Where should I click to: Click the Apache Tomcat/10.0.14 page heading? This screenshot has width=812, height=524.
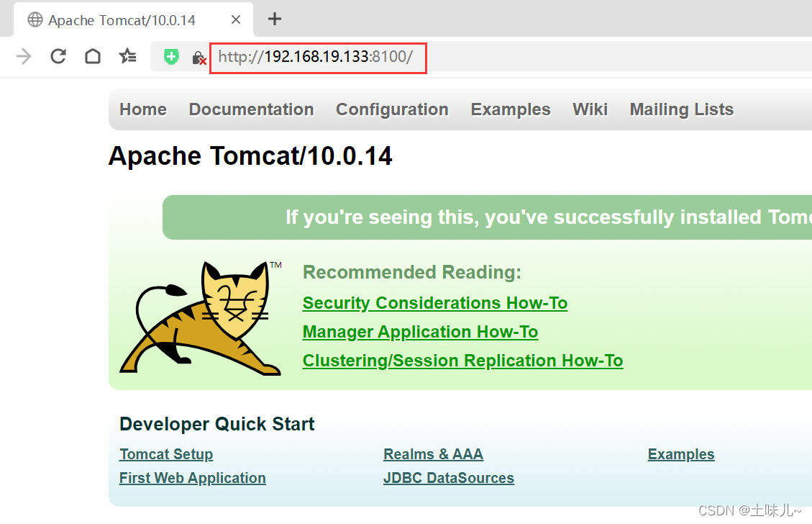250,156
